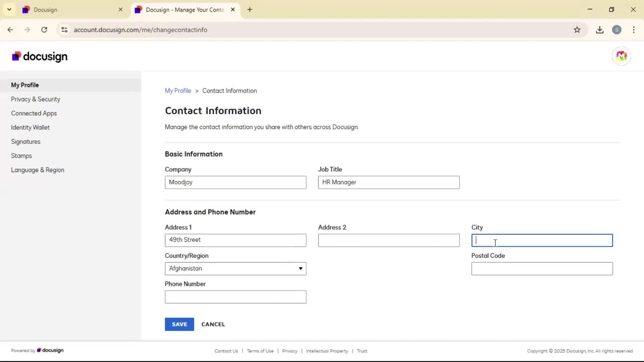This screenshot has width=644, height=362.
Task: Open Contact Us footer link
Action: click(x=226, y=351)
